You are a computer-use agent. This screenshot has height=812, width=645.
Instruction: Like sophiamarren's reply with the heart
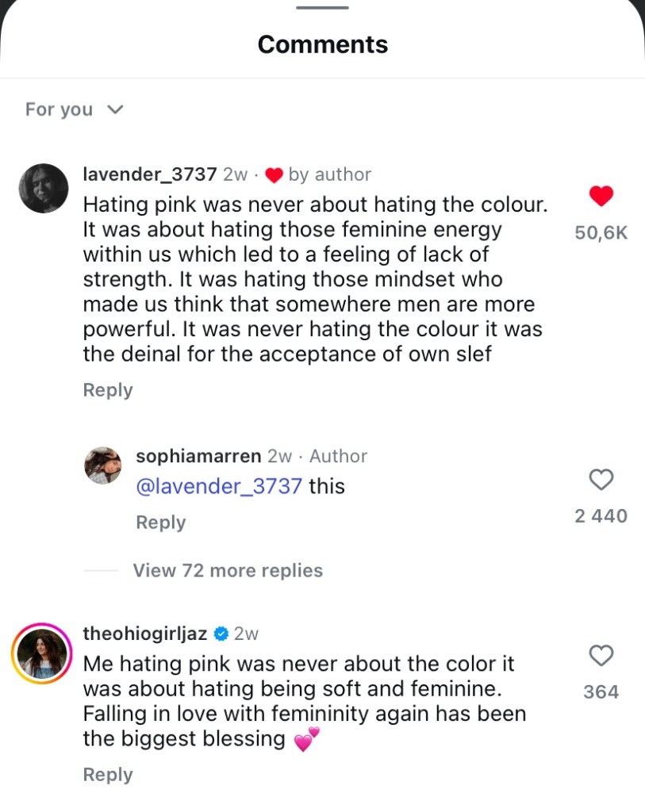coord(602,479)
